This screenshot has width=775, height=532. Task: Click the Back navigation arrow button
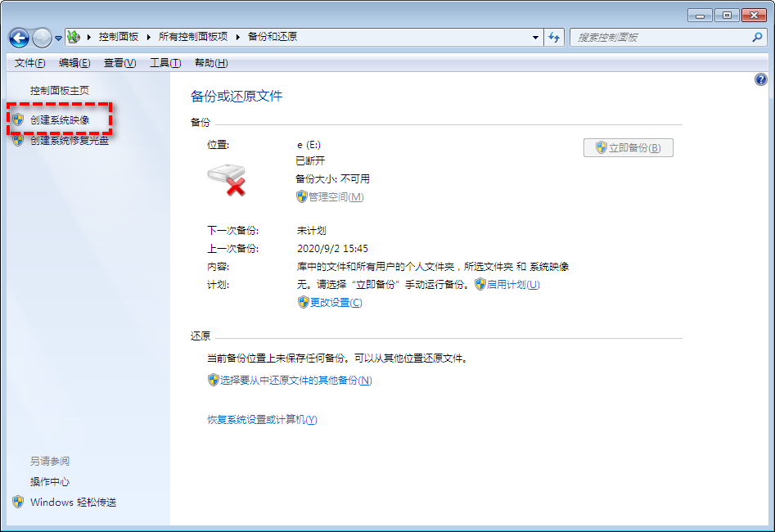point(20,38)
